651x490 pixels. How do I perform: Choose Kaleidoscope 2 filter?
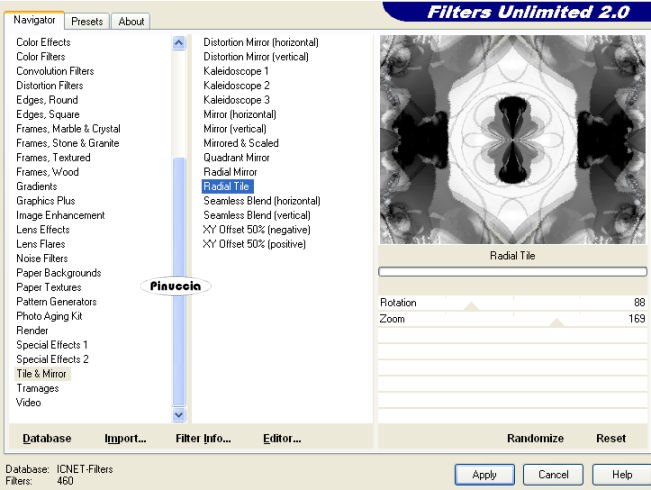(236, 85)
